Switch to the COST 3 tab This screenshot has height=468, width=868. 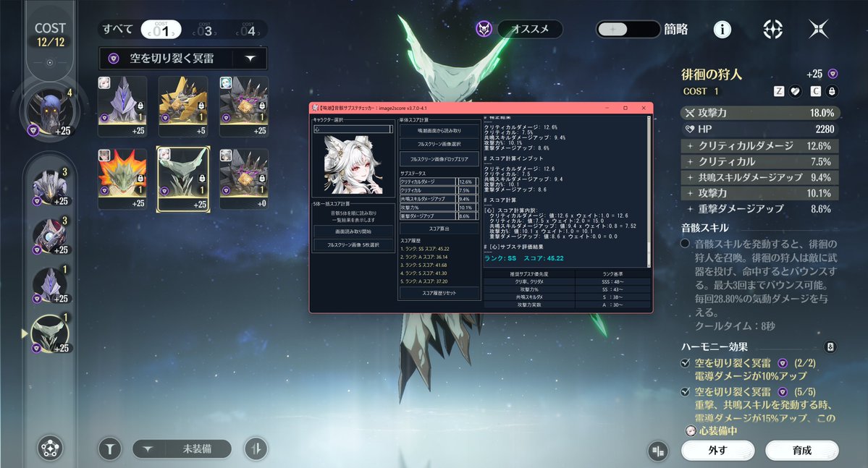(204, 30)
